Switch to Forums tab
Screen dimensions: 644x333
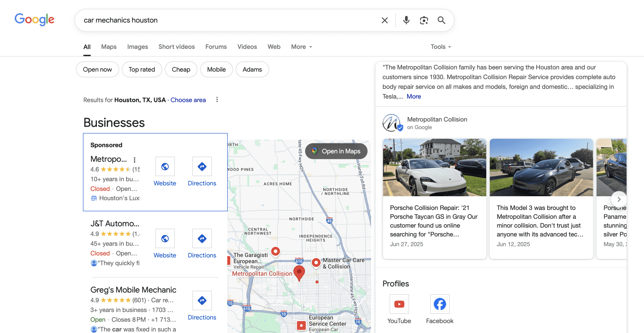click(x=216, y=47)
